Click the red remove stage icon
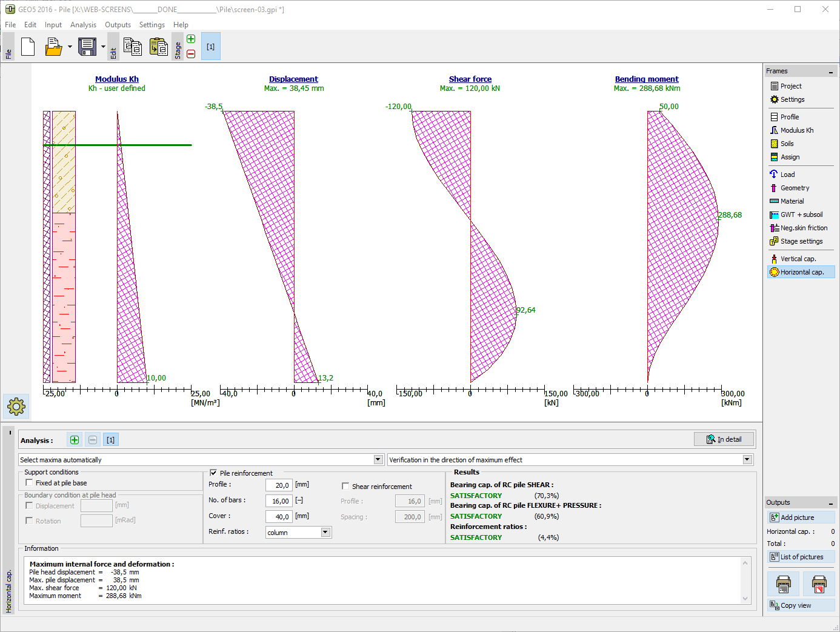Image resolution: width=840 pixels, height=632 pixels. click(x=191, y=54)
